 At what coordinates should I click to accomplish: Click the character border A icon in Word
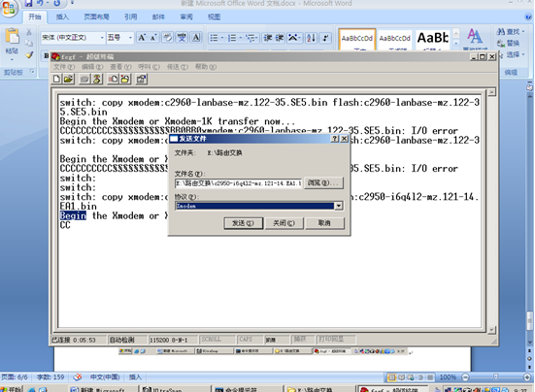click(196, 38)
